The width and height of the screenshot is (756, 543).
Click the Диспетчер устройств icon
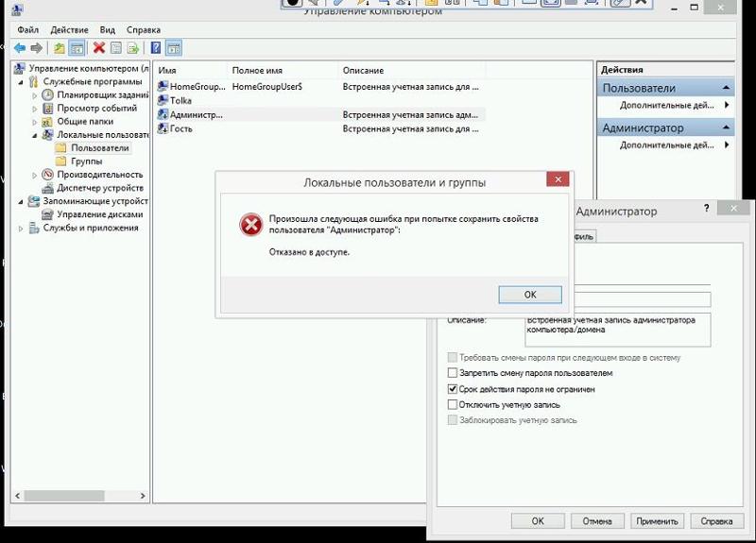tap(47, 188)
